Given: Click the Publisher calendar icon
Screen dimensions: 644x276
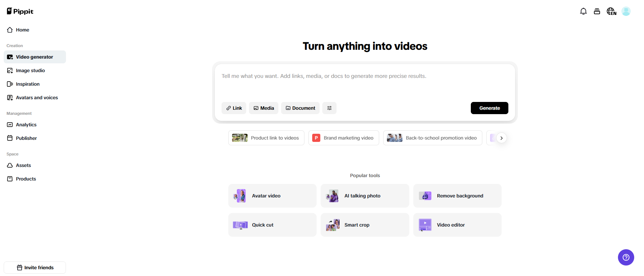Looking at the screenshot, I should (10, 138).
